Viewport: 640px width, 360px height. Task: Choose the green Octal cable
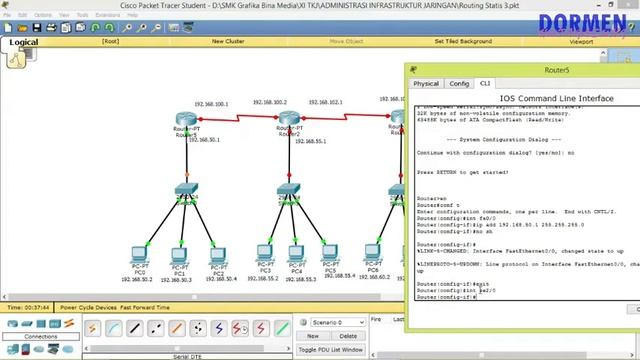coord(282,328)
